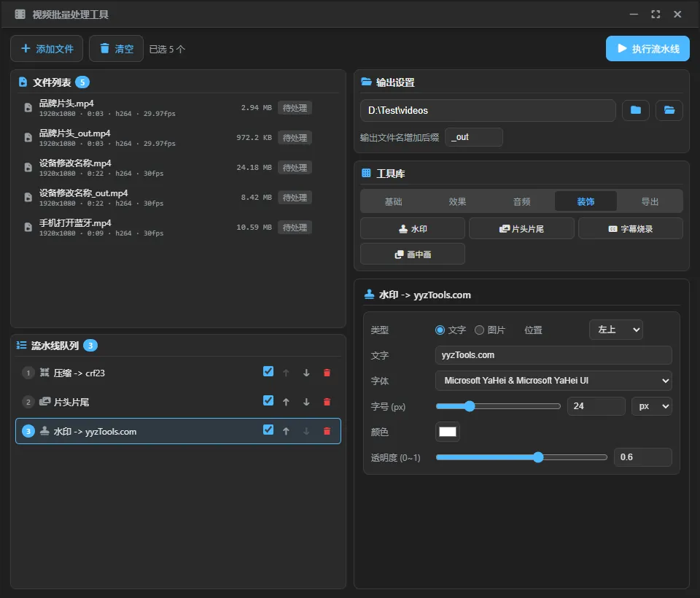The width and height of the screenshot is (700, 598).
Task: Select file row 手机打开蓝牙.mp4
Action: coord(178,228)
